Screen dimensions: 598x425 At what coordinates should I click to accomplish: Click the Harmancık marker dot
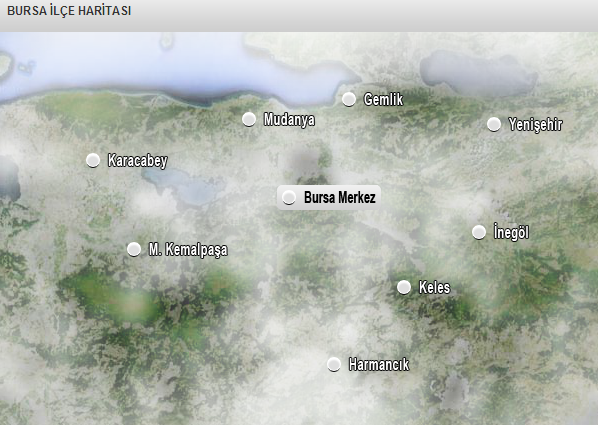tap(334, 364)
